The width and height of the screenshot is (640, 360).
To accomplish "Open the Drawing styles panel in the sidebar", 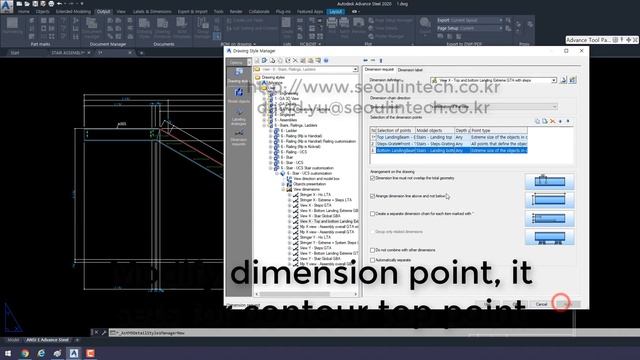I will (239, 76).
